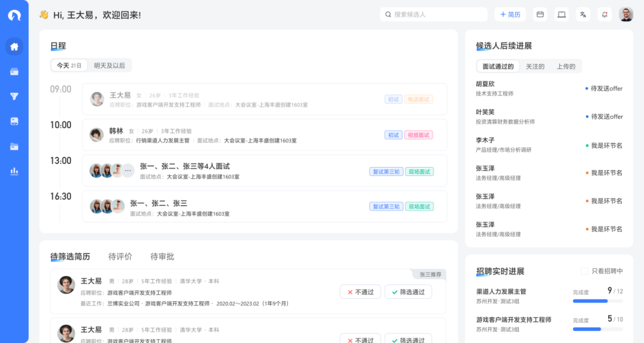Image resolution: width=644 pixels, height=343 pixels.
Task: Open the bar chart statistics icon in the sidebar
Action: 14,171
